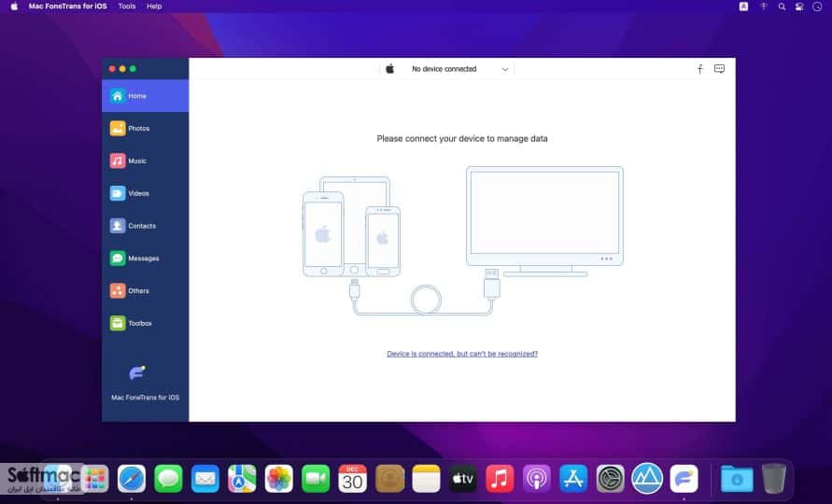Screen dimensions: 832x504
Task: Open App Store from the Dock
Action: [x=573, y=479]
